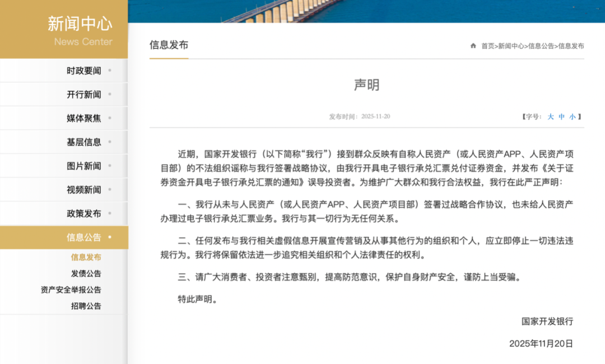Click 新闻中心 breadcrumb link
The height and width of the screenshot is (364, 605).
[511, 46]
